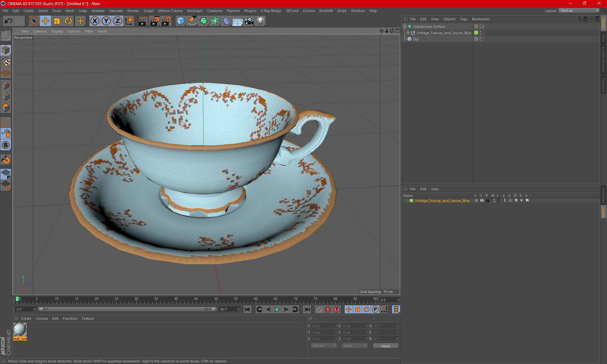Open the MoGraph menu
Screen dimensions: 607x364
click(195, 11)
